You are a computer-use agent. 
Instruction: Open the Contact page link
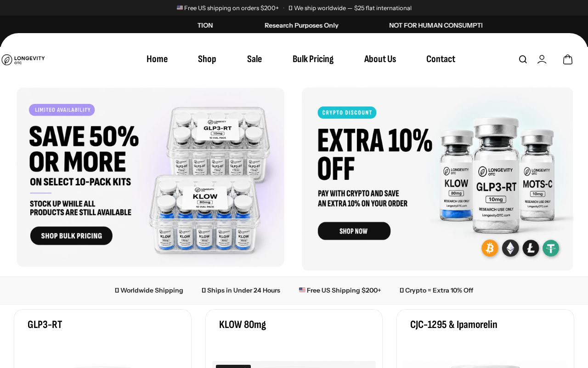tap(441, 59)
